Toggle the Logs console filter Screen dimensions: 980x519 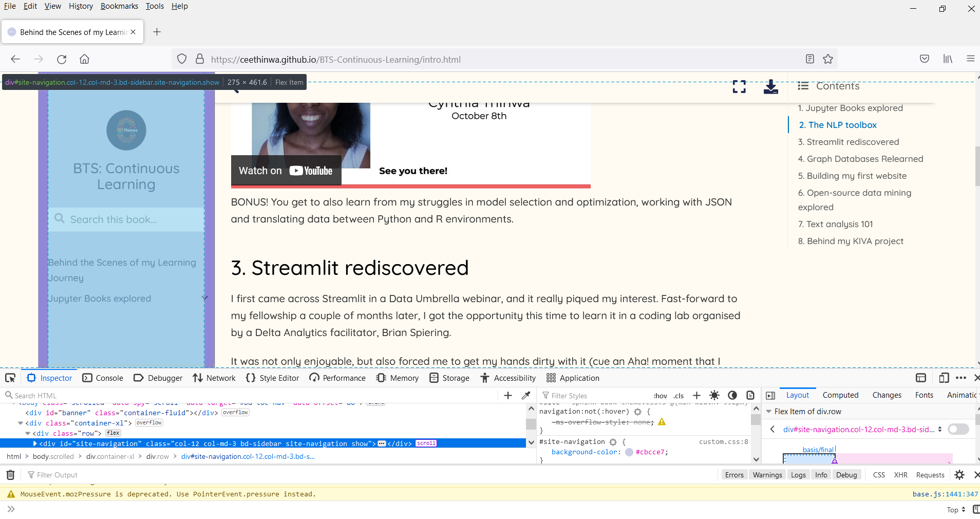[798, 475]
